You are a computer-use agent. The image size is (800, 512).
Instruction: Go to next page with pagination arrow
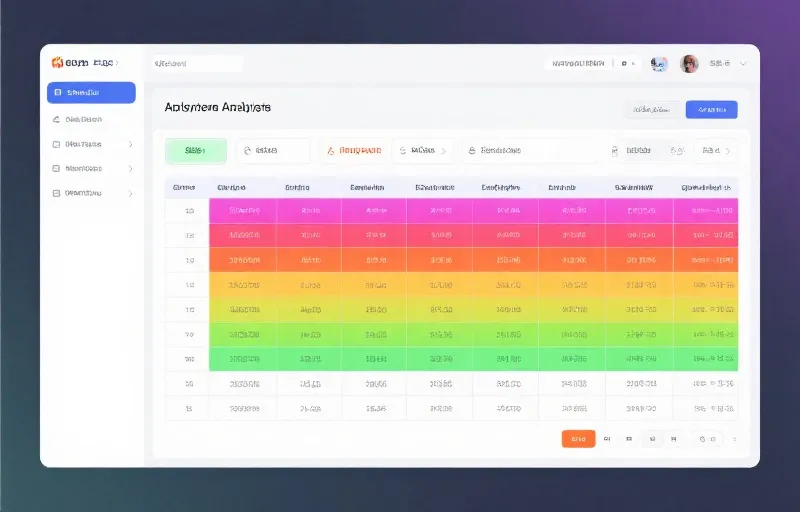click(x=735, y=439)
